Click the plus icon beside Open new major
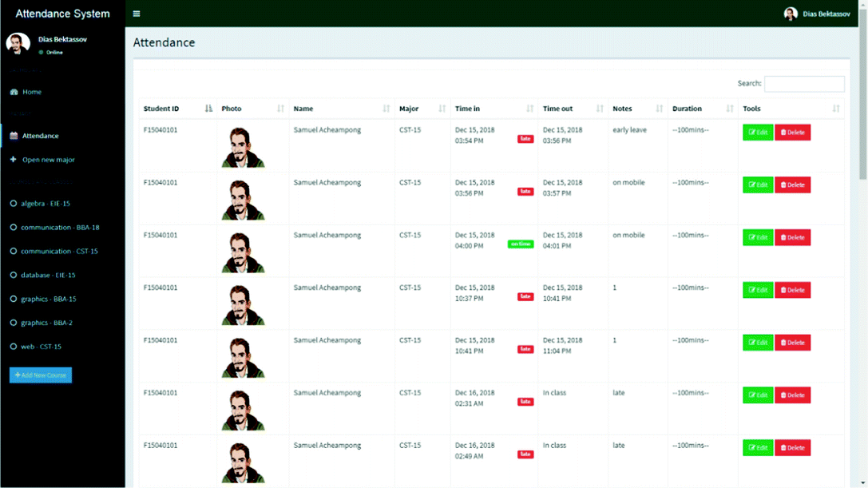Image resolution: width=868 pixels, height=488 pixels. 14,160
